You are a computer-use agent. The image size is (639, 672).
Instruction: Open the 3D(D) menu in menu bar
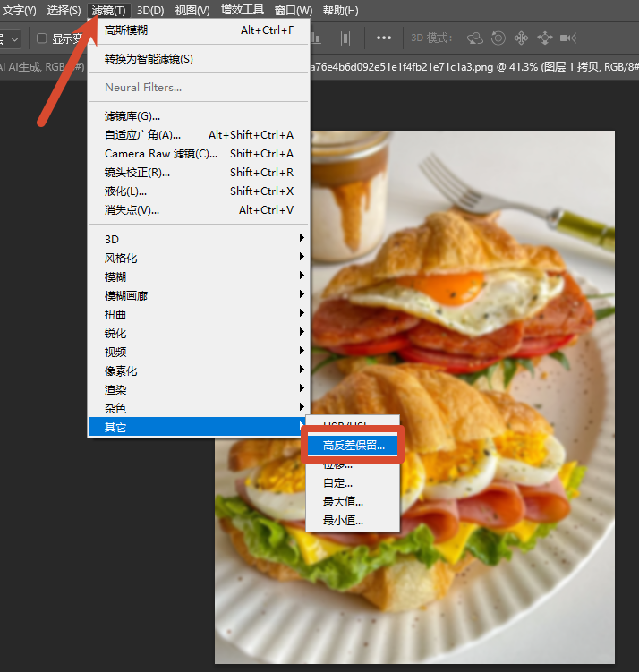(150, 10)
